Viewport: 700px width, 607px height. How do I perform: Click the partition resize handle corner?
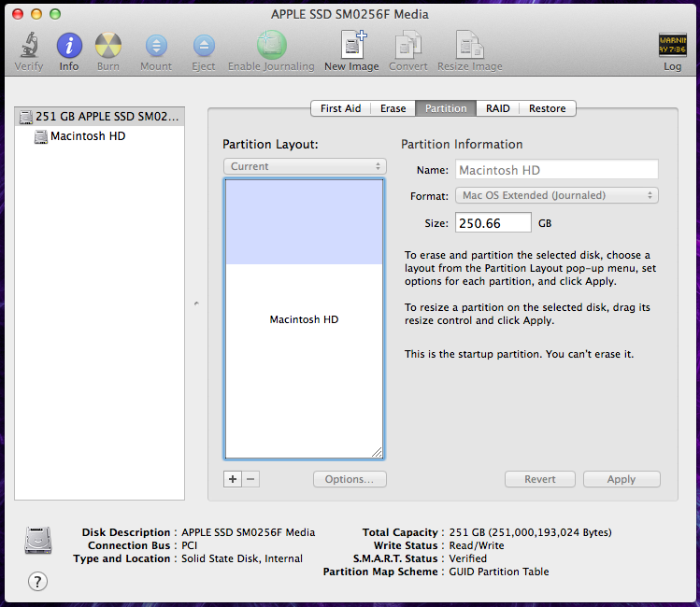[377, 452]
